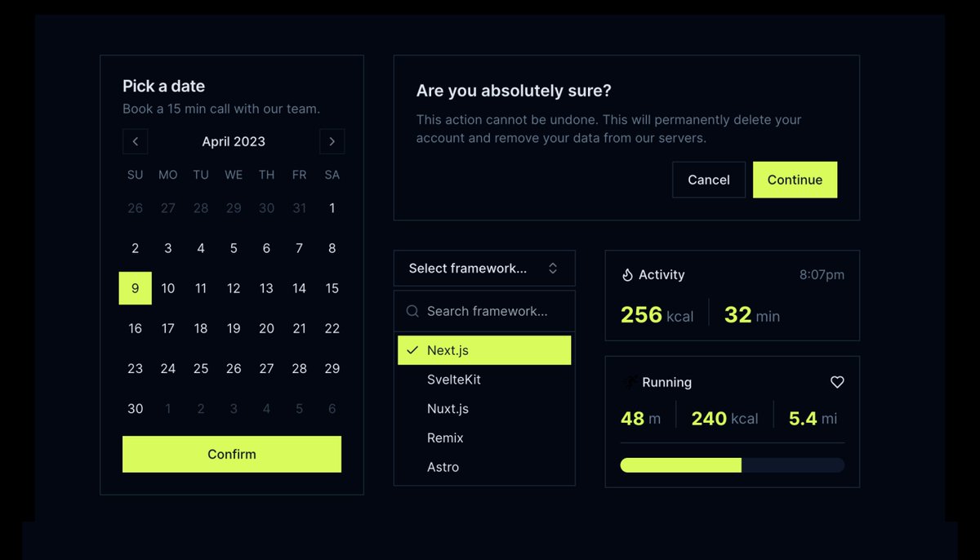This screenshot has width=980, height=560.
Task: Click the 8:07pm timestamp
Action: tap(822, 275)
